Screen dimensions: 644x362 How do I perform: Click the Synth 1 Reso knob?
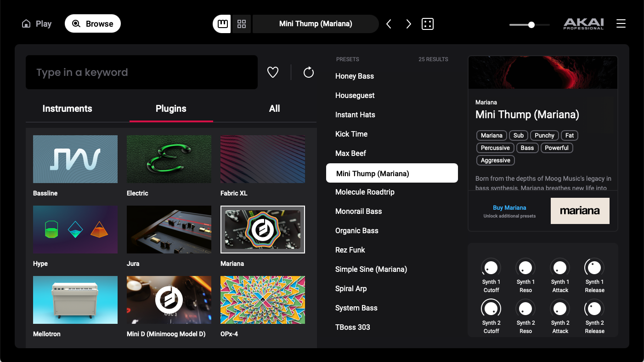point(525,267)
